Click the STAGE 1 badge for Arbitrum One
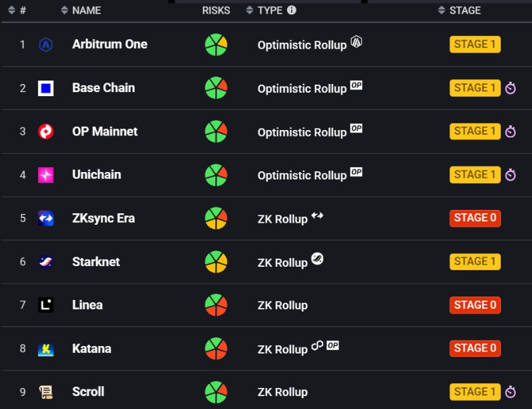This screenshot has height=409, width=532. (474, 45)
